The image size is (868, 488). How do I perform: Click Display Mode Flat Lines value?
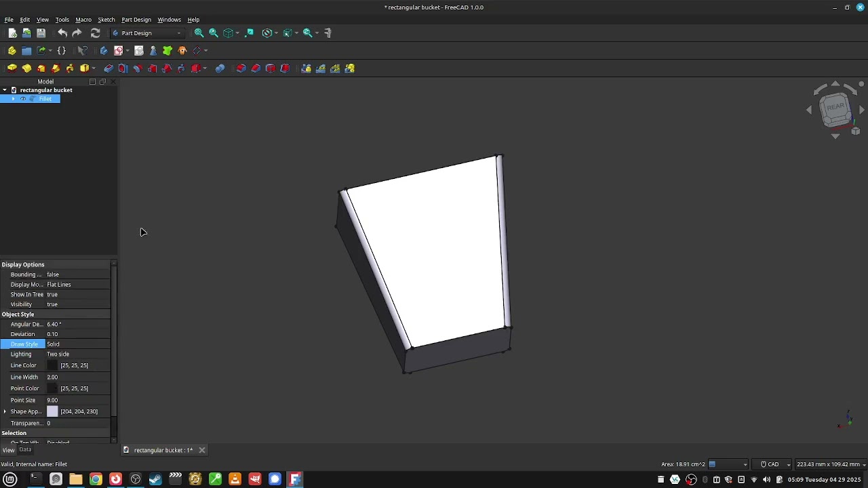[x=77, y=285]
